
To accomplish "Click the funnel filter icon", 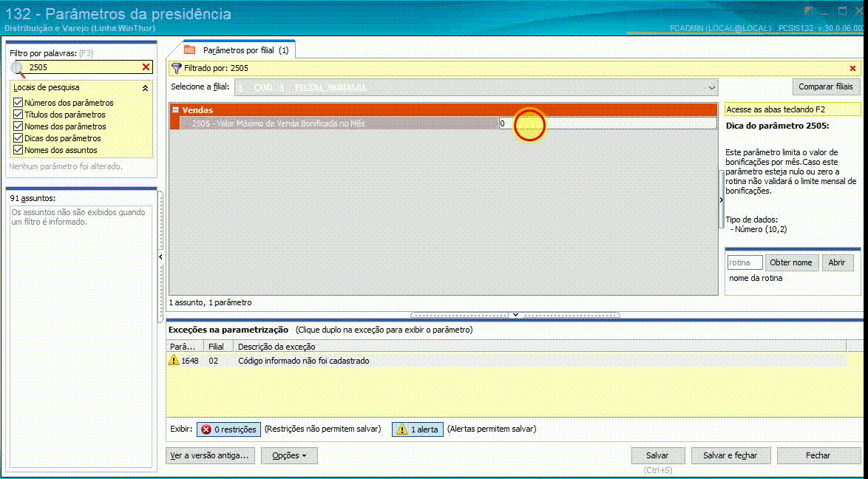I will (x=177, y=68).
